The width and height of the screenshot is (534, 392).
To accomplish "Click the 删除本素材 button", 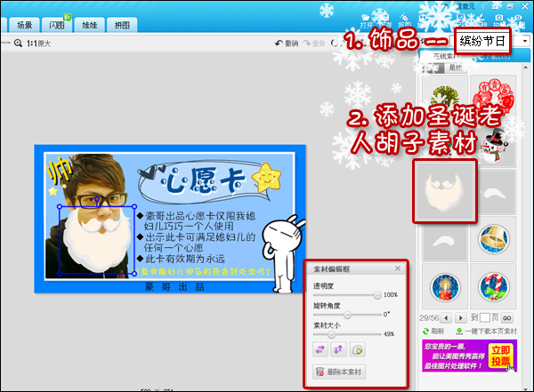I will point(339,372).
